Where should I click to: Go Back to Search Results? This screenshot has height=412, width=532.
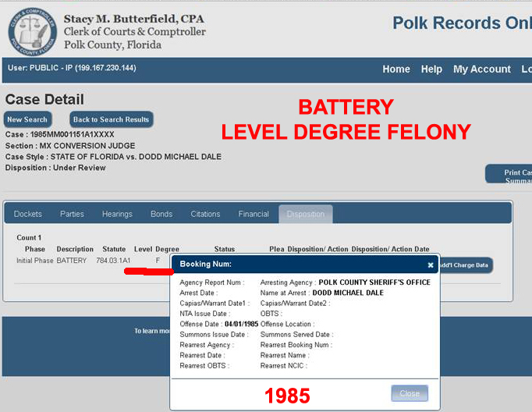coord(112,119)
